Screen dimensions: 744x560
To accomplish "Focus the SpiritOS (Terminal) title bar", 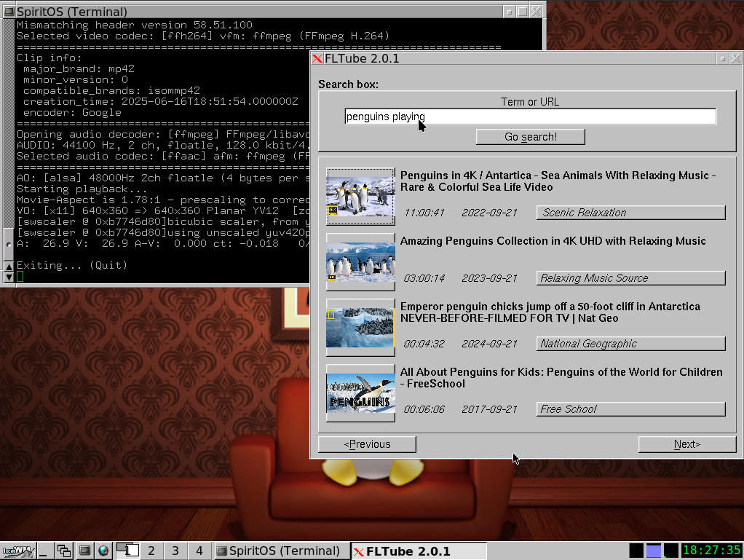I will coord(258,12).
